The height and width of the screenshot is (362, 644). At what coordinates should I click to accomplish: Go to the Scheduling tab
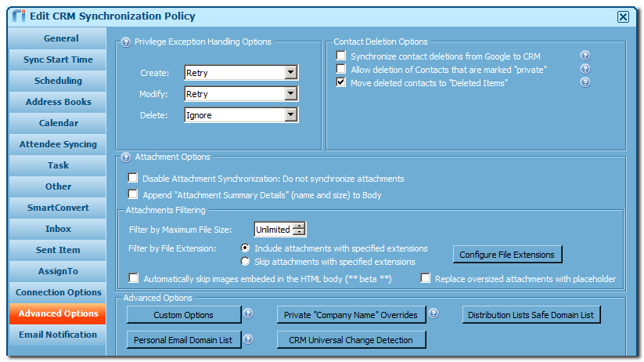point(57,81)
